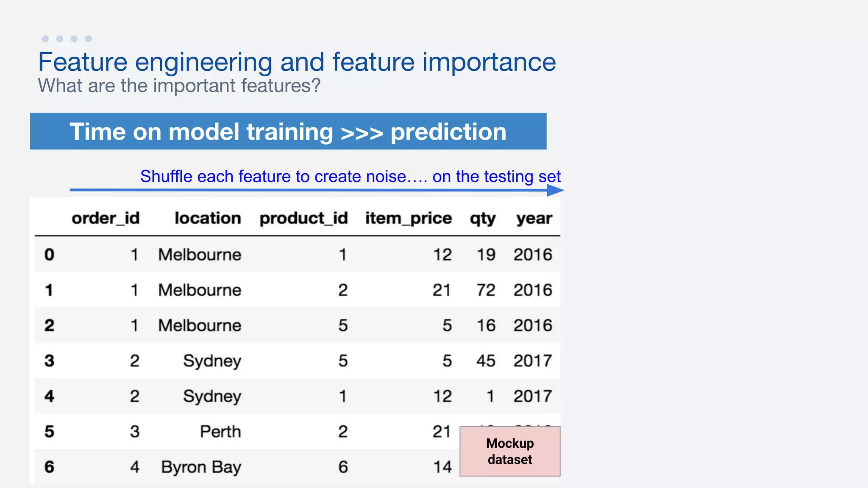Click Sydney in row 3
Image resolution: width=868 pixels, height=488 pixels.
(212, 362)
